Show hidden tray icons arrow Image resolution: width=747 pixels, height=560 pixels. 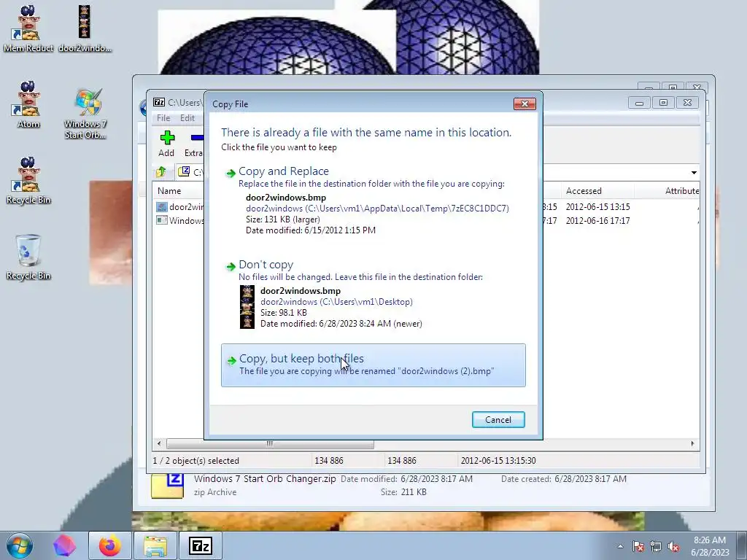[x=620, y=546]
